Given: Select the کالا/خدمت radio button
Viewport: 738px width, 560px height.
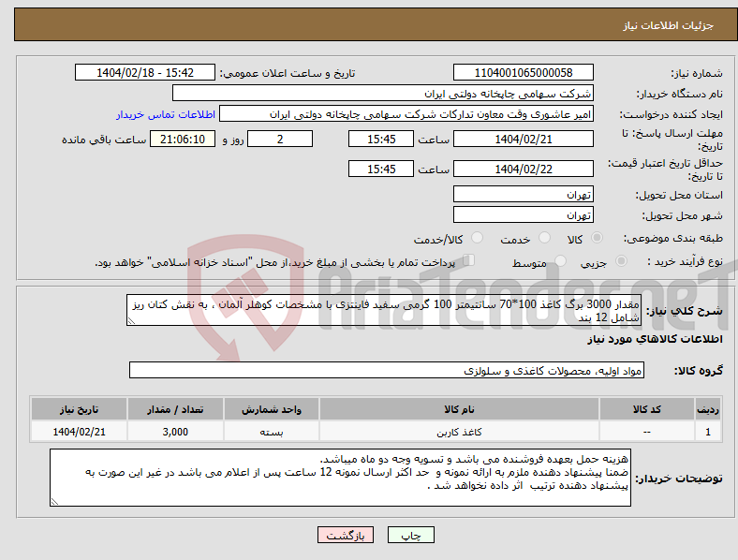Looking at the screenshot, I should click(x=478, y=238).
